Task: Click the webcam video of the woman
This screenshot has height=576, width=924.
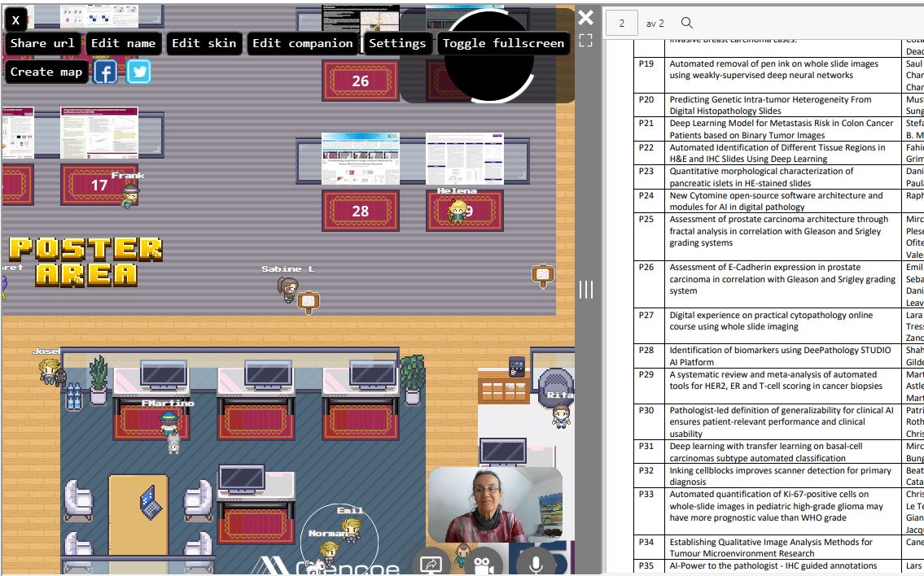Action: [495, 504]
